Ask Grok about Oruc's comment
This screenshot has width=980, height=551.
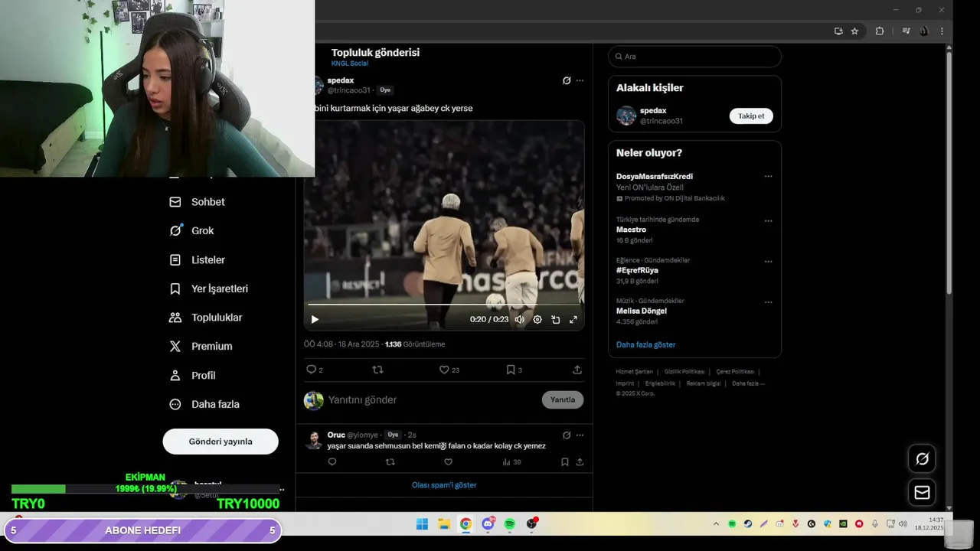tap(567, 435)
